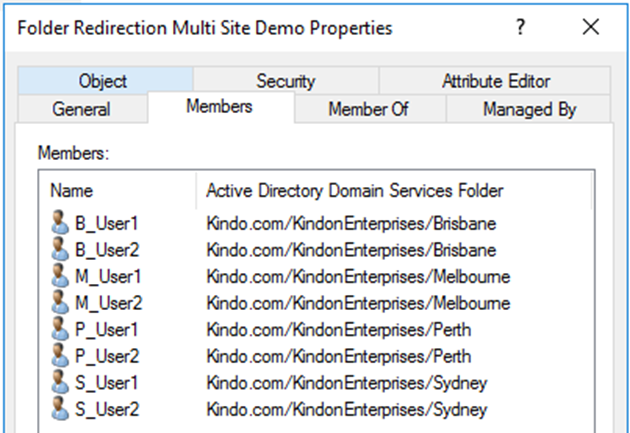
Task: Click Perth folder path in P_User1 row
Action: [x=338, y=329]
